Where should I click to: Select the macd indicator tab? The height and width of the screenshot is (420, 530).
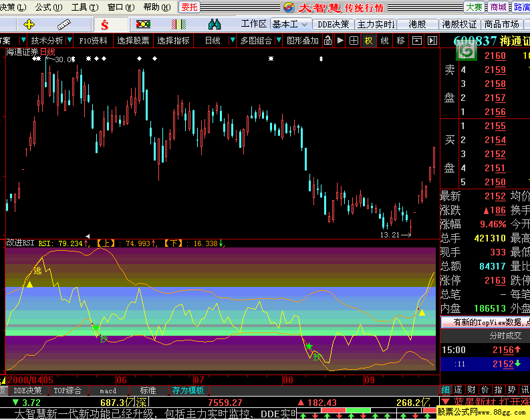108,391
